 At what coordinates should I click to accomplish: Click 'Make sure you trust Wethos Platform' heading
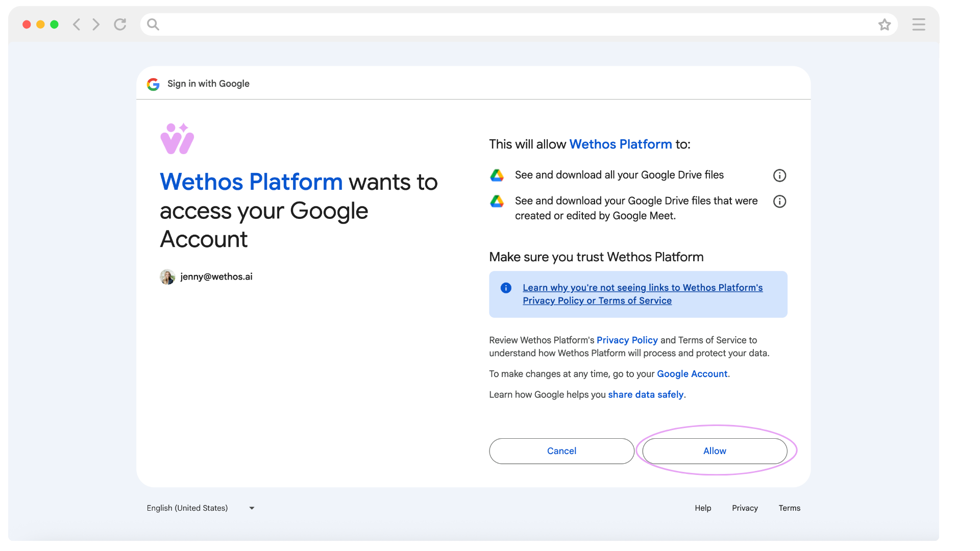tap(596, 257)
